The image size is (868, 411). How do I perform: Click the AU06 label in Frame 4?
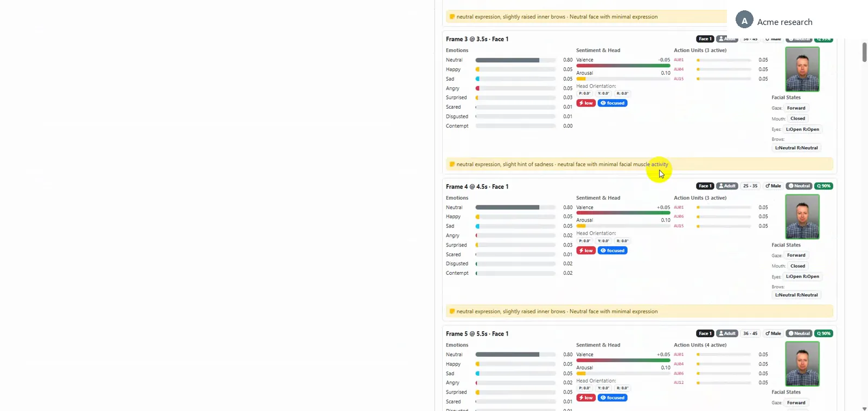(x=679, y=217)
